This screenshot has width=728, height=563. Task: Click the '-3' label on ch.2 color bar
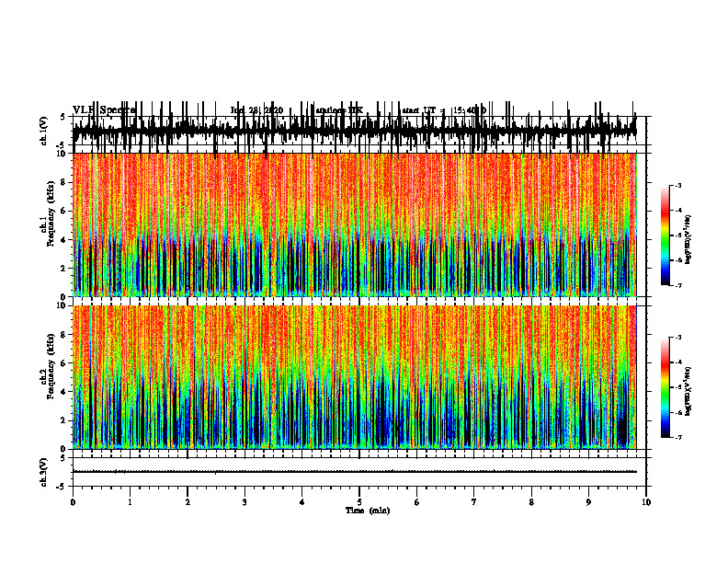click(677, 338)
